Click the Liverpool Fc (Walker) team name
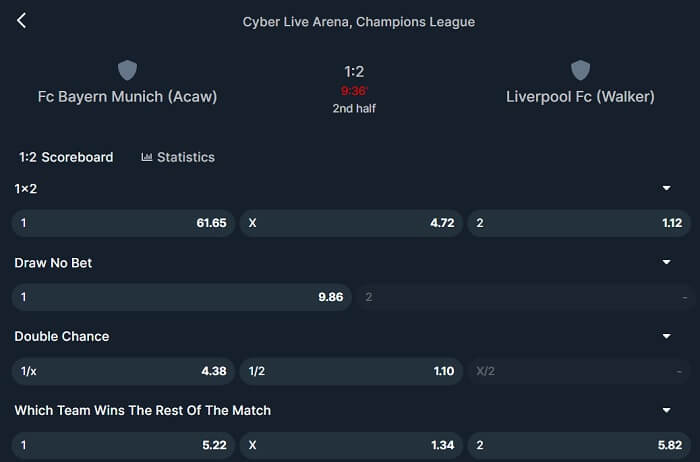The image size is (700, 462). [x=580, y=96]
